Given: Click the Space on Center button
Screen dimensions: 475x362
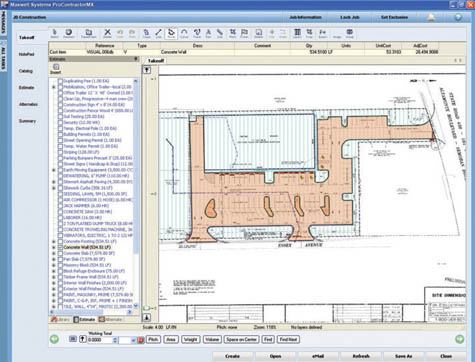Looking at the screenshot, I should click(x=241, y=339).
